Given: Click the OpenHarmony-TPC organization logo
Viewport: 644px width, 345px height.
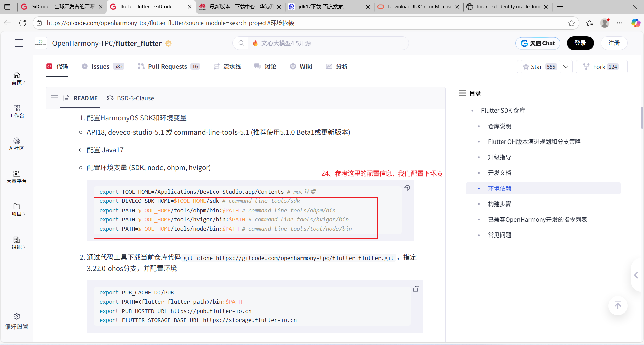Looking at the screenshot, I should pyautogui.click(x=41, y=43).
